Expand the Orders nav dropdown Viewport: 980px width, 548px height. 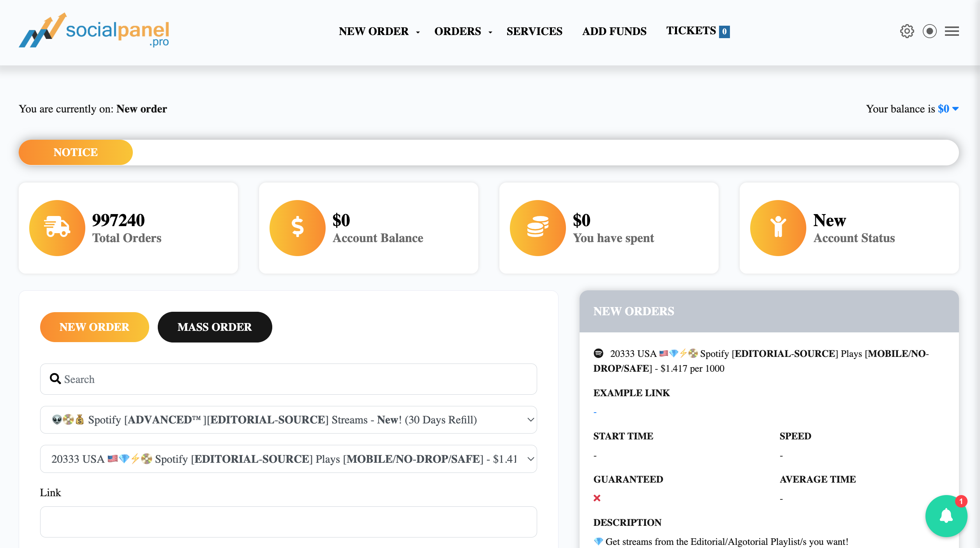tap(463, 31)
